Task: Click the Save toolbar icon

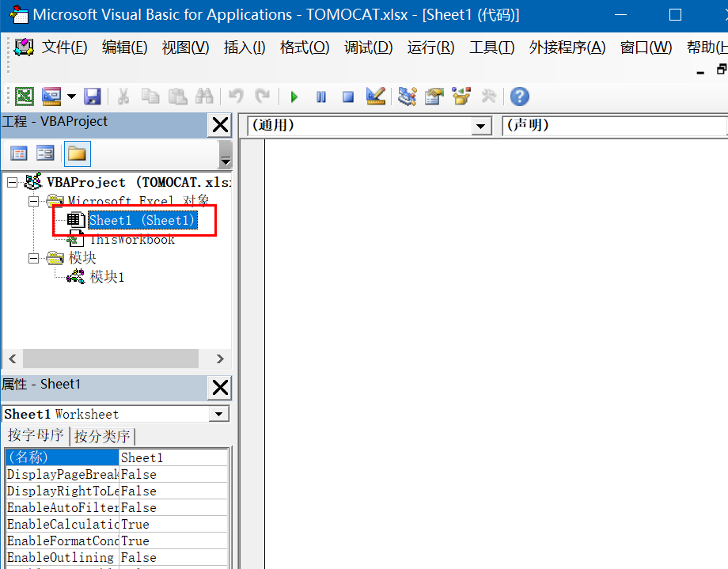Action: 93,97
